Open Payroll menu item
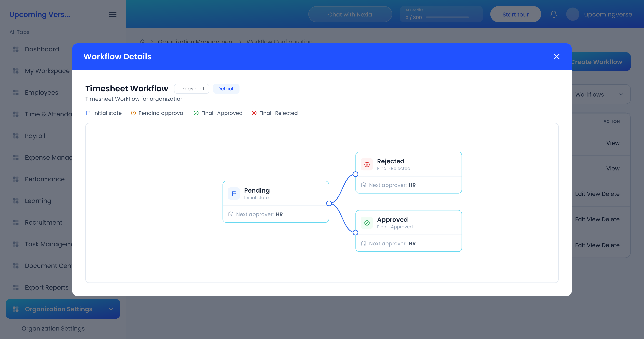Image resolution: width=644 pixels, height=339 pixels. pos(35,136)
